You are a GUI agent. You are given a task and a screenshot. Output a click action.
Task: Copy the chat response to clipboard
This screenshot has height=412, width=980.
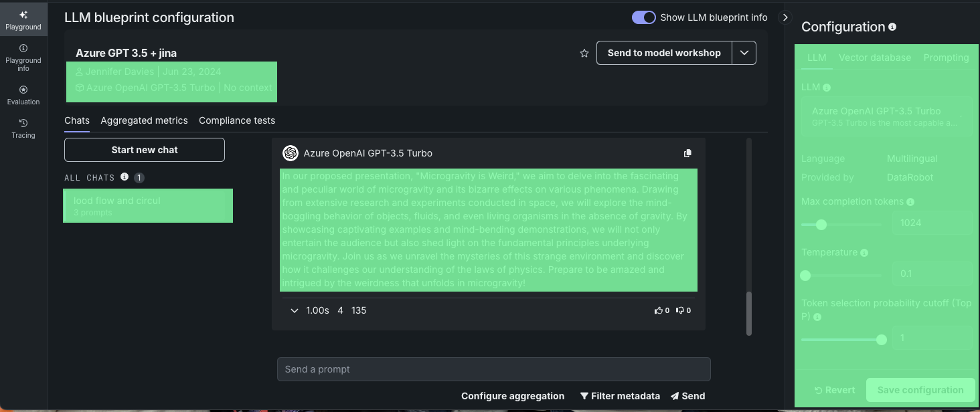687,153
